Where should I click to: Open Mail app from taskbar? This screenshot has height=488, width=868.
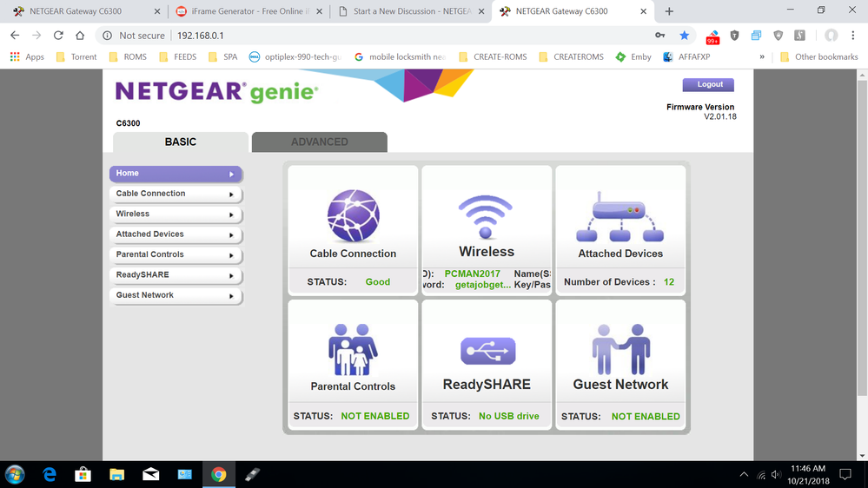coord(150,475)
